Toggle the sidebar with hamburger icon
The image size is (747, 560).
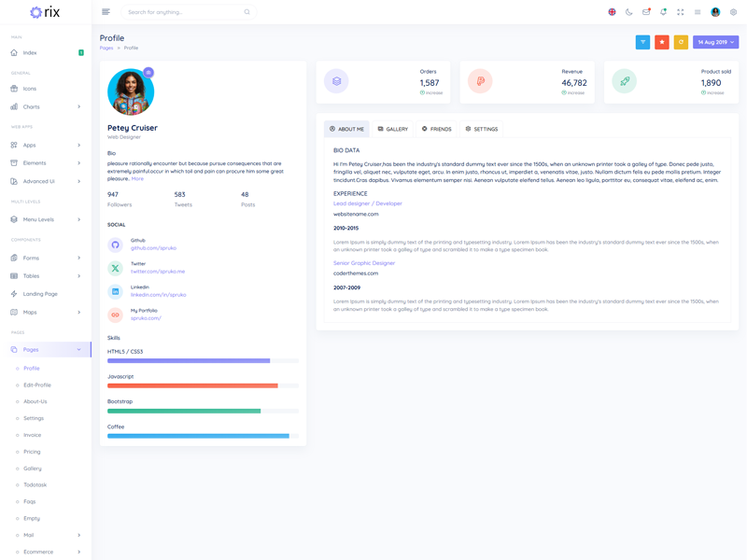click(106, 12)
